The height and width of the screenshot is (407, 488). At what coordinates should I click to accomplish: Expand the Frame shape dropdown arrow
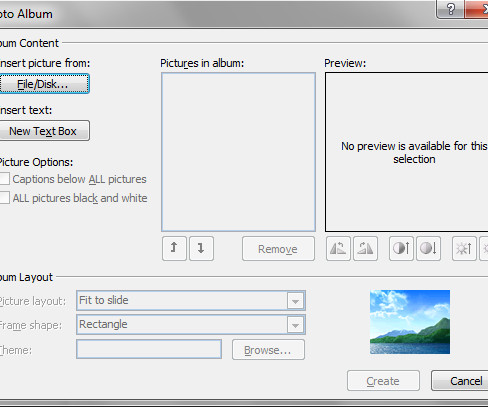click(x=295, y=325)
